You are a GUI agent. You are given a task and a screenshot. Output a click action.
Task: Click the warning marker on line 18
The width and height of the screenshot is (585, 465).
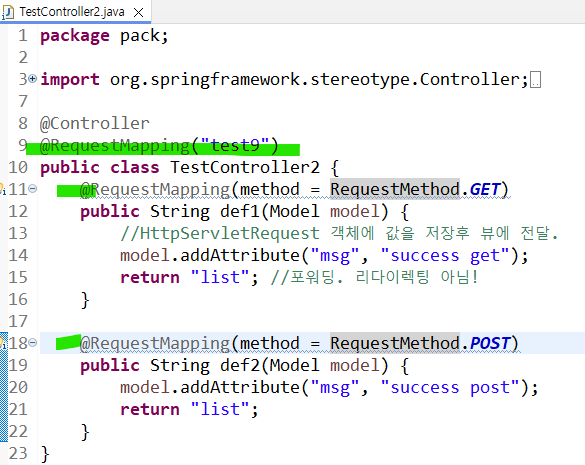(3, 342)
